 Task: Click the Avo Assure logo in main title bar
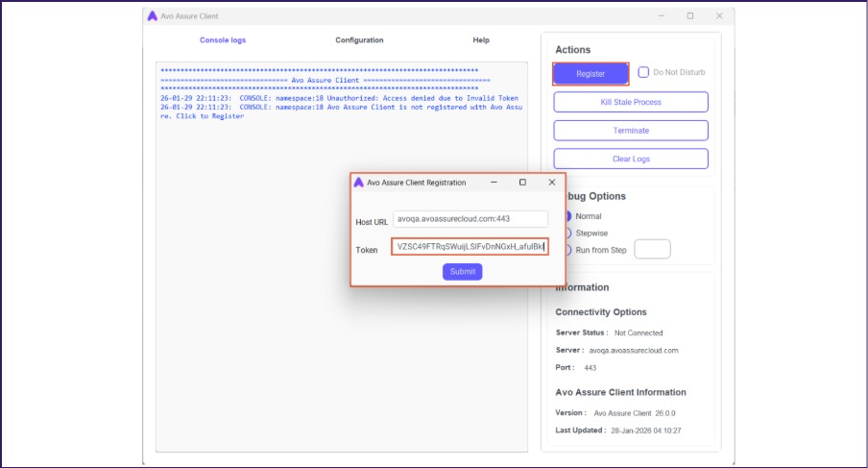153,15
